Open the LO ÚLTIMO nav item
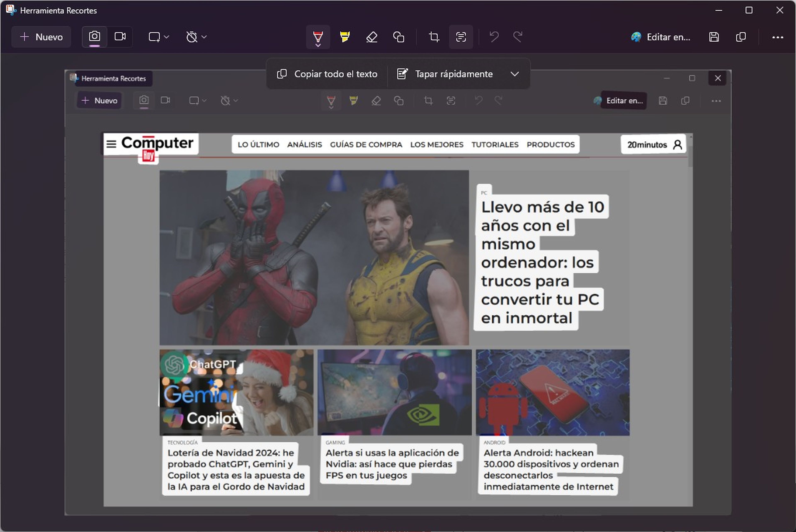Viewport: 796px width, 532px height. tap(258, 145)
